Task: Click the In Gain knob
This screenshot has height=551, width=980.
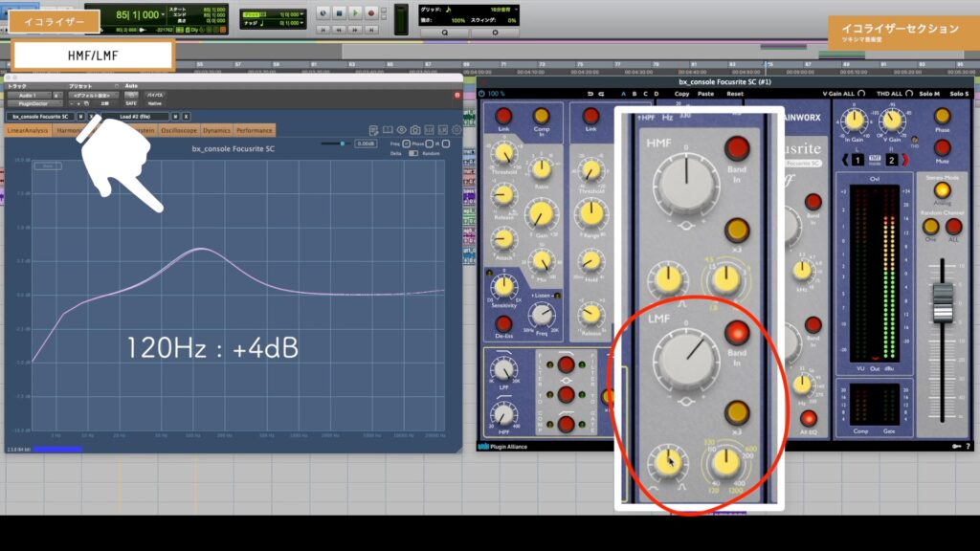Action: (x=854, y=121)
